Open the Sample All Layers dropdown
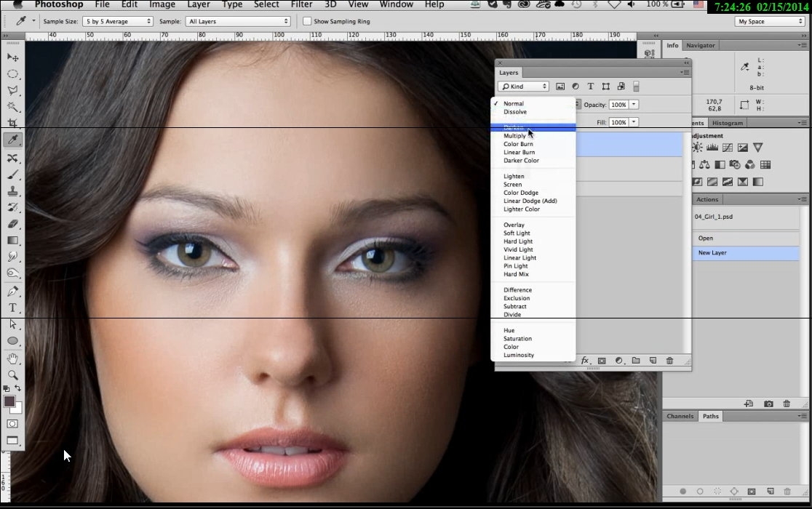This screenshot has height=509, width=812. 238,21
